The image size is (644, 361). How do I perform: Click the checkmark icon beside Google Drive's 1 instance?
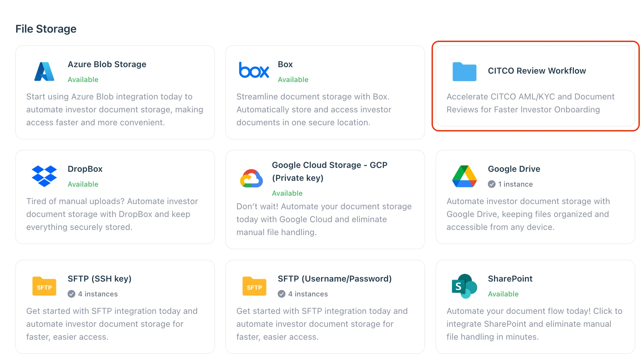(492, 184)
